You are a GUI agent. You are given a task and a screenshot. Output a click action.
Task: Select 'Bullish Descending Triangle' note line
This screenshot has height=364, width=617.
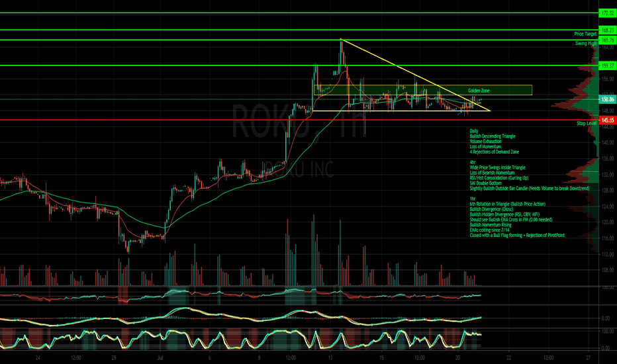click(x=493, y=136)
